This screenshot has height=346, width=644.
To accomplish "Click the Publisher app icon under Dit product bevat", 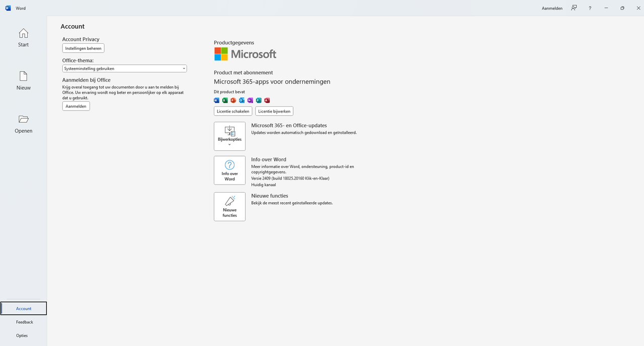I will (x=259, y=100).
